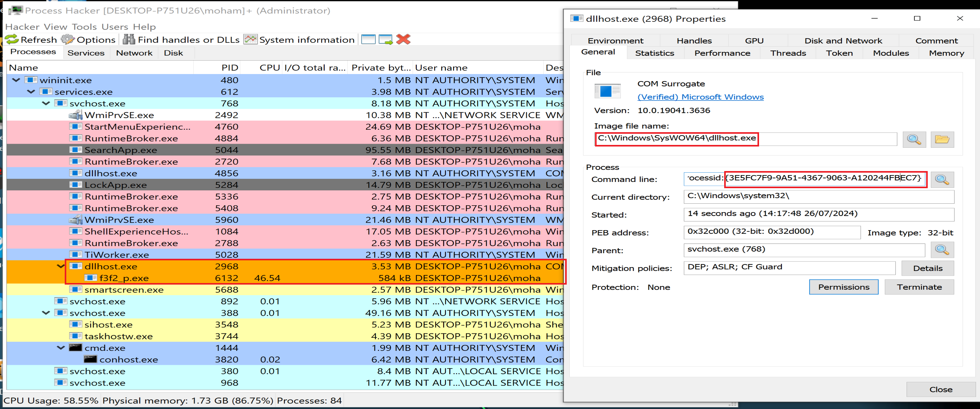Click command line magnifier icon

pos(942,179)
